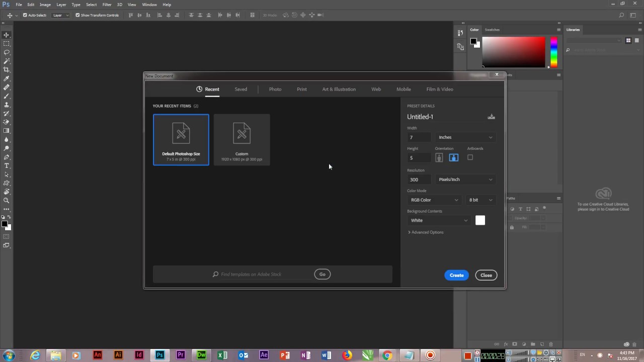Click the foreground color swatch in toolbar
Screen dimensions: 644x362
pyautogui.click(x=4, y=224)
